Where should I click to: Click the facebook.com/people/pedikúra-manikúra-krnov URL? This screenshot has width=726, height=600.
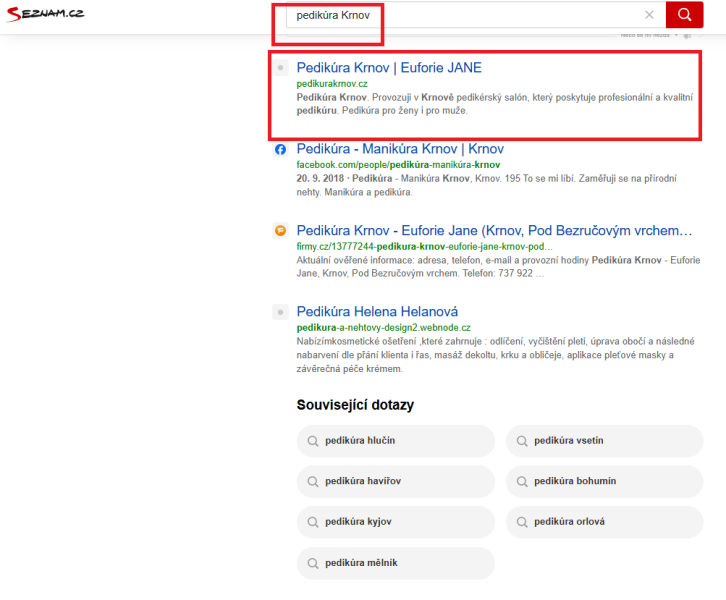[398, 165]
